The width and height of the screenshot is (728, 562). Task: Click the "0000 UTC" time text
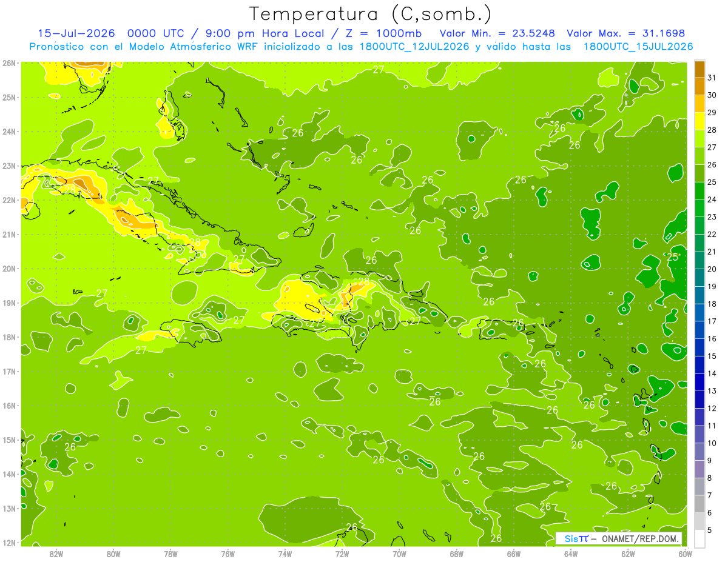click(x=157, y=33)
